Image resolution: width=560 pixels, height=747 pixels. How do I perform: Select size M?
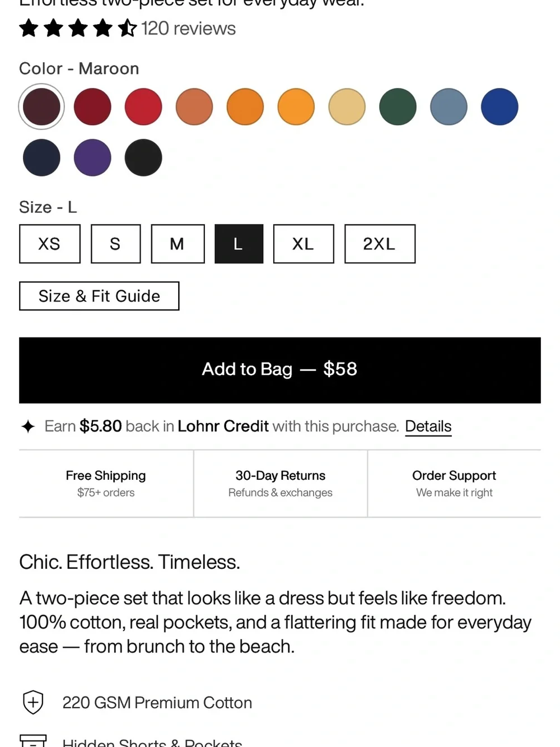pos(178,244)
